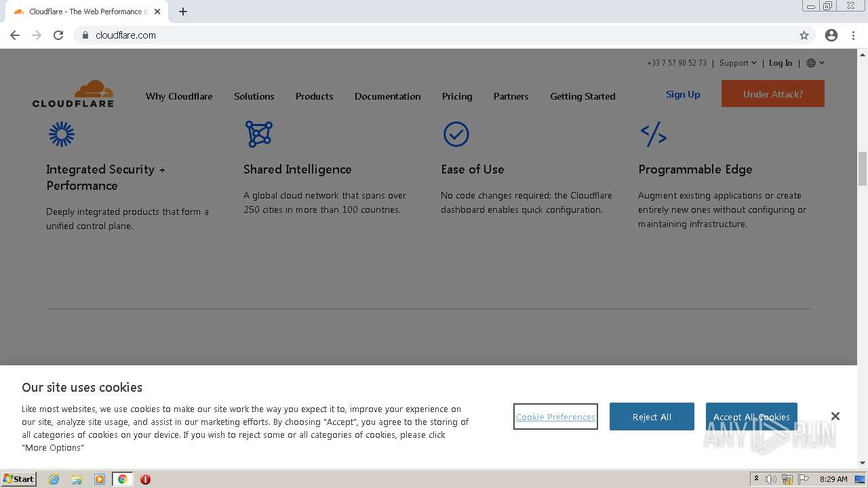Open the Solutions menu
This screenshot has height=488, width=868.
tap(254, 96)
